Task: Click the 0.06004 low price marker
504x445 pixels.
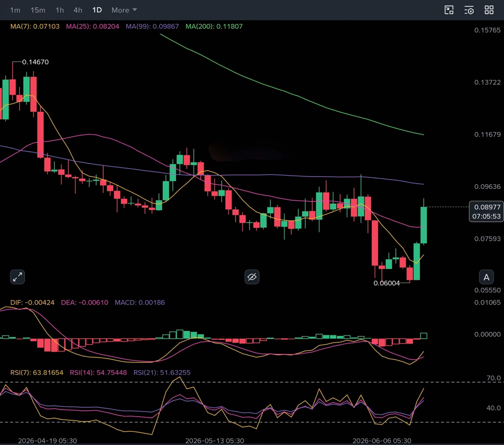Action: click(x=387, y=283)
